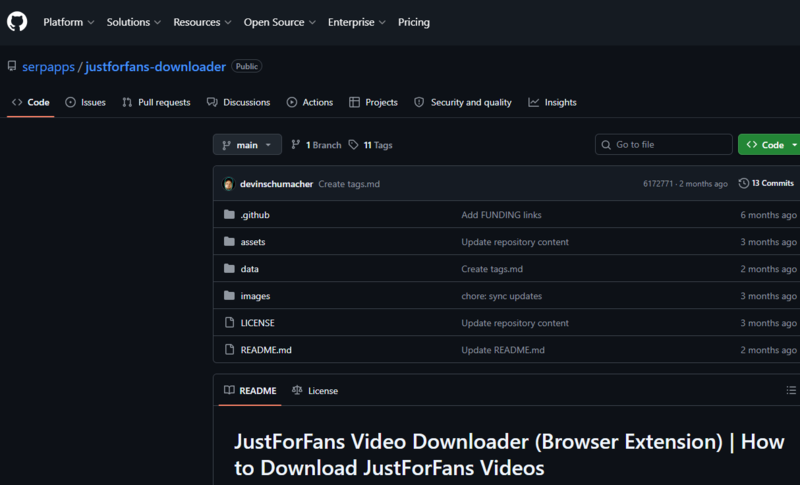This screenshot has width=800, height=485.
Task: Open the assets folder
Action: point(253,242)
